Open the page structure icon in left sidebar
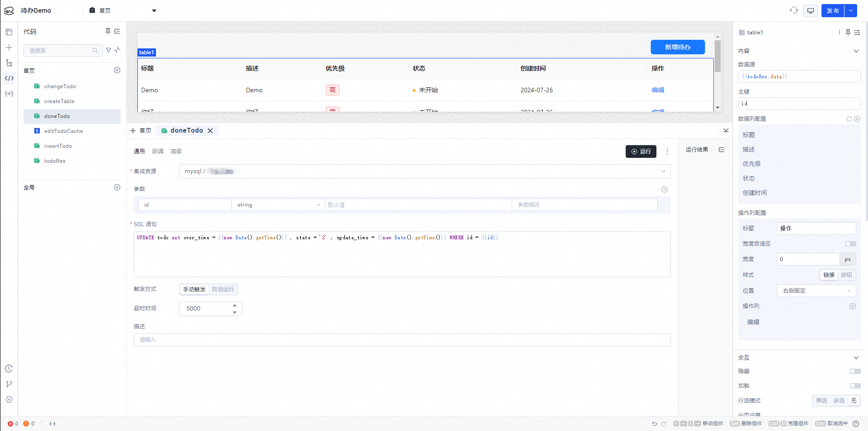The width and height of the screenshot is (868, 431). pyautogui.click(x=9, y=32)
